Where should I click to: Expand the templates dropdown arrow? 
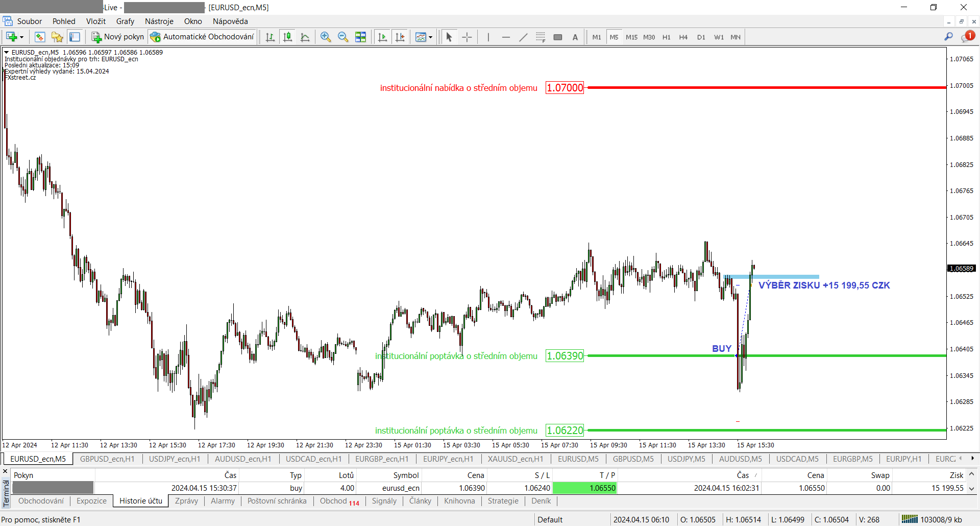tap(430, 37)
